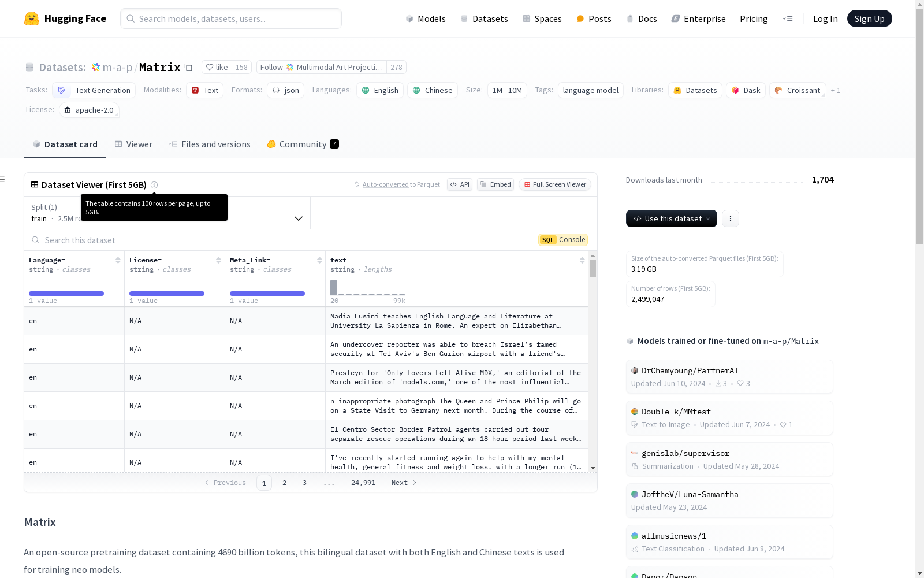Open the navigation extras menu icon

click(787, 18)
